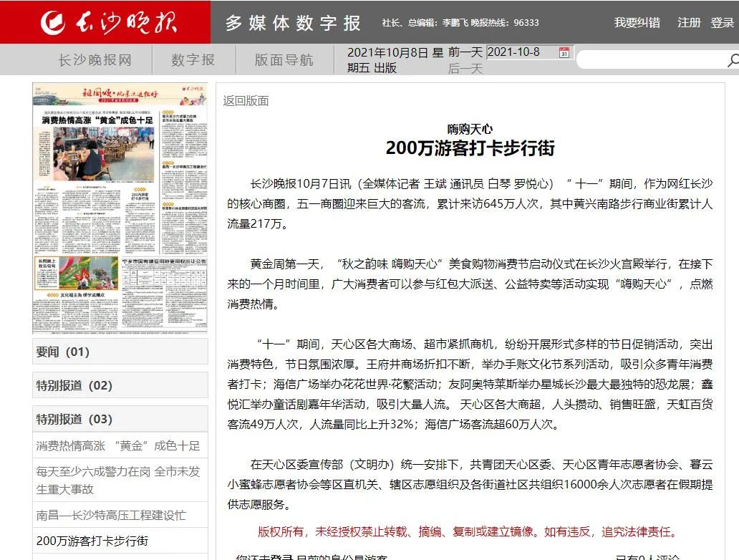739x560 pixels.
Task: Click the subtitle 嗨购天心
Action: click(470, 129)
